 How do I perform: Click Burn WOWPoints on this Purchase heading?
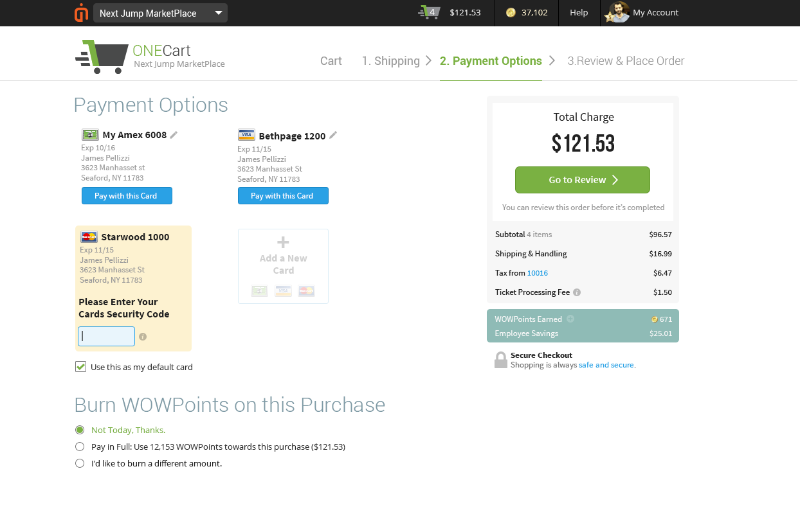point(230,405)
